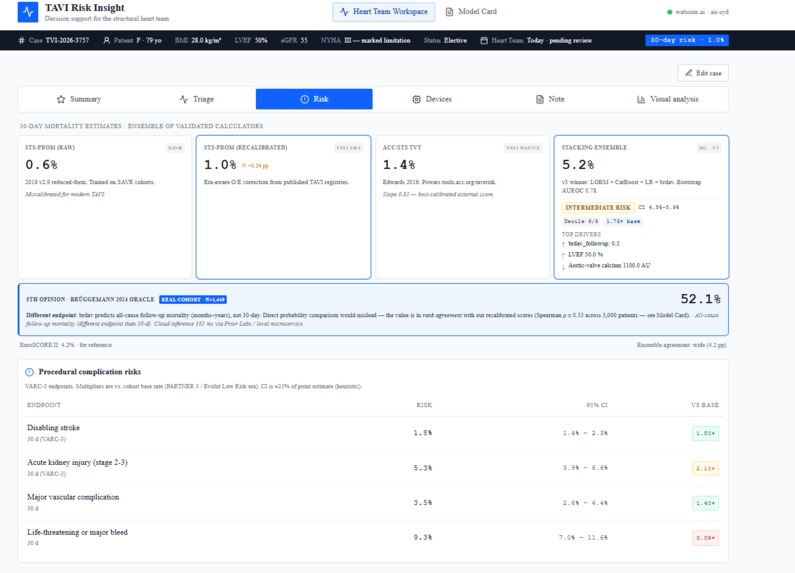Click the 5.3% risk value

423,468
